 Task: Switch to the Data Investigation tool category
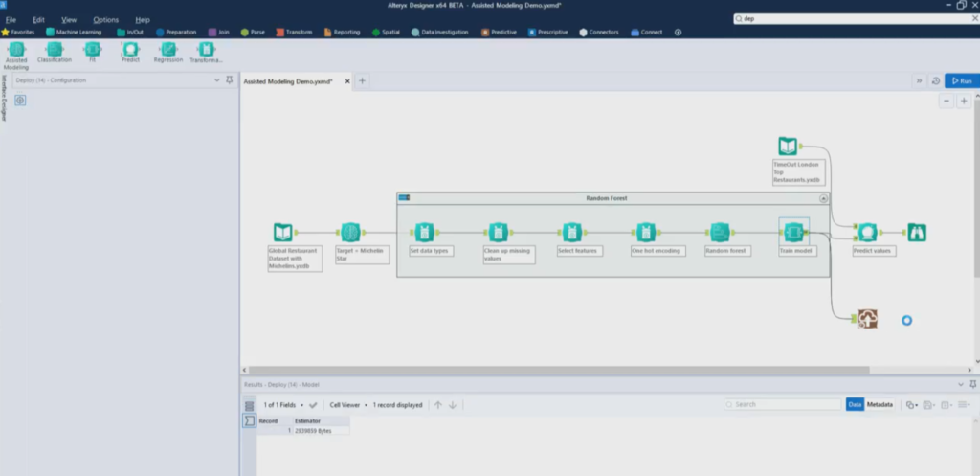(440, 32)
